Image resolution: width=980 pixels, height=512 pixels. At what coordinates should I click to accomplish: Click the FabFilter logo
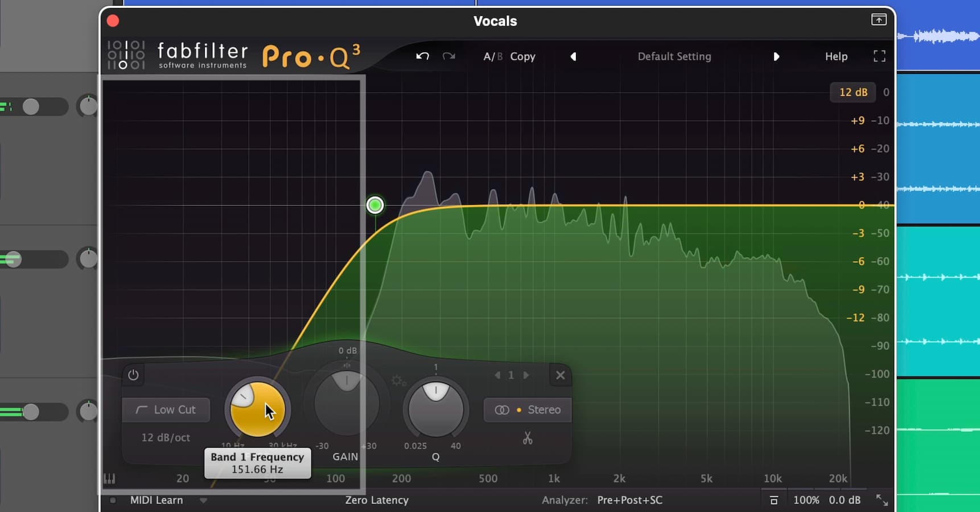(x=178, y=55)
